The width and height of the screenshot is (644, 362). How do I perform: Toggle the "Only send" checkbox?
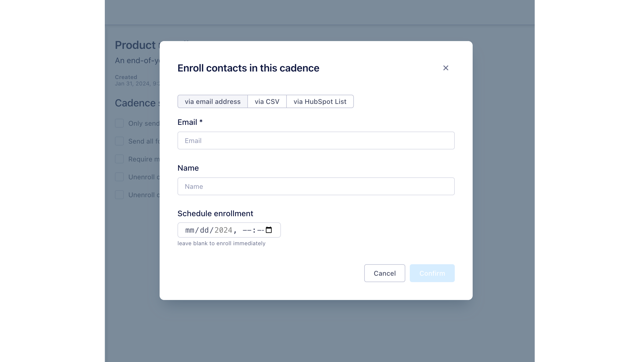point(119,123)
